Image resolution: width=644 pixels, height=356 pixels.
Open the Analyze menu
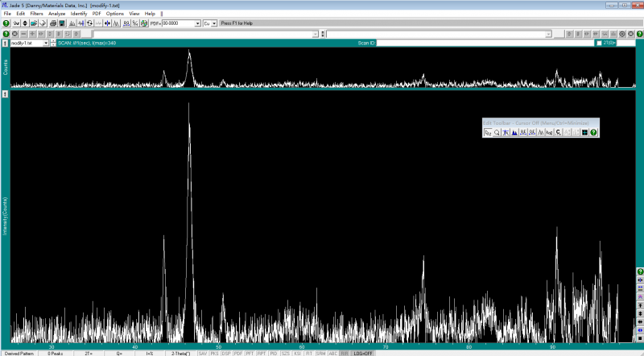pos(56,14)
